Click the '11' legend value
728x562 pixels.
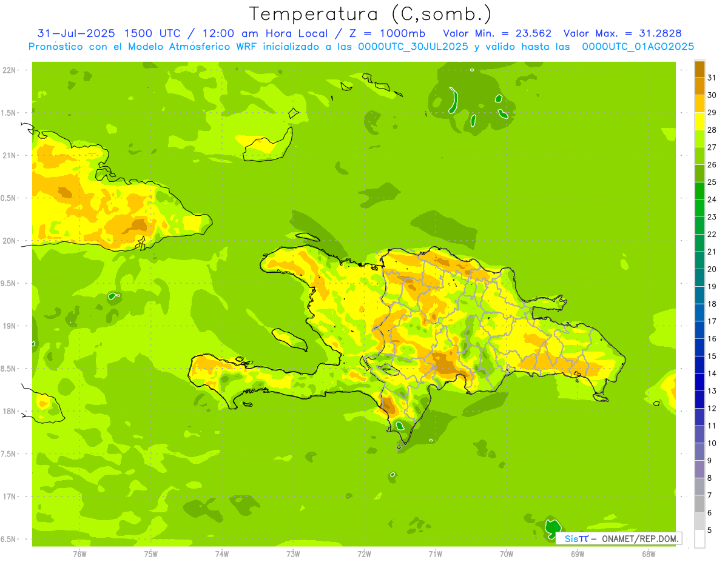coord(712,426)
